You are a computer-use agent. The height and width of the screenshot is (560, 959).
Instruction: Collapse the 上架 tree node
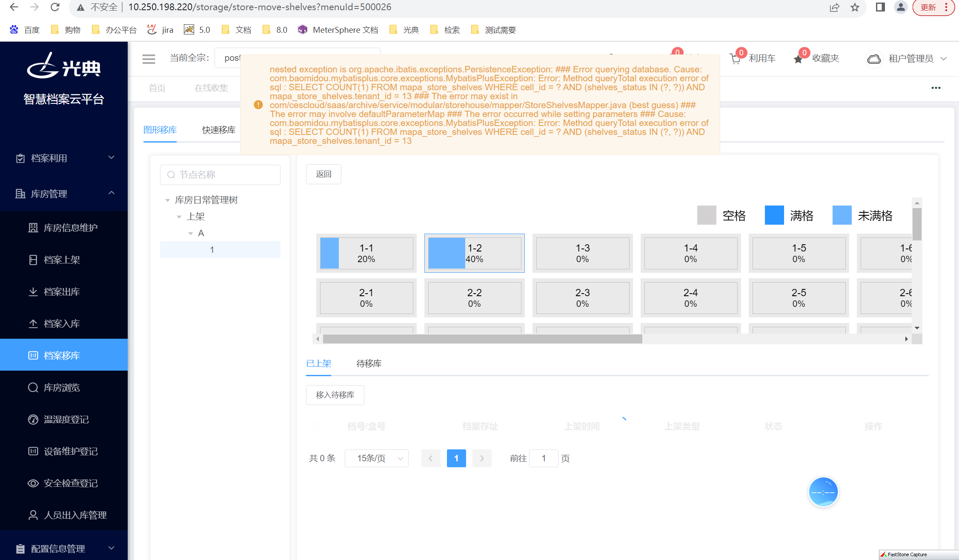pos(179,217)
